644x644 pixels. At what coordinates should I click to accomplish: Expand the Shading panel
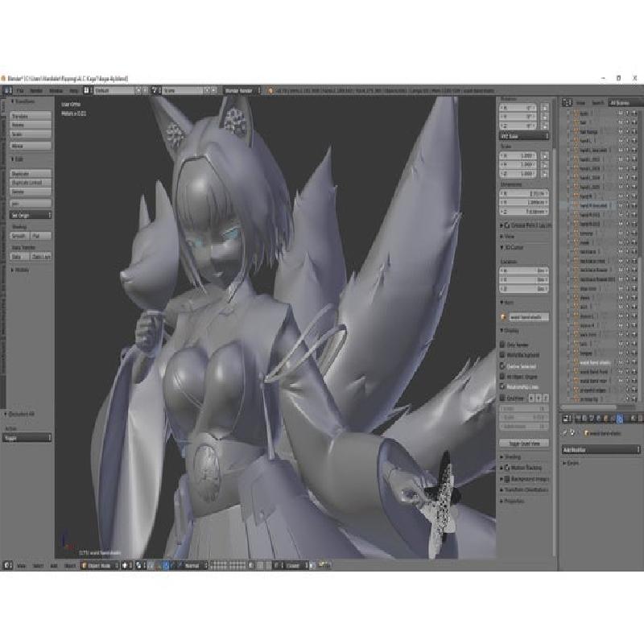click(x=510, y=456)
